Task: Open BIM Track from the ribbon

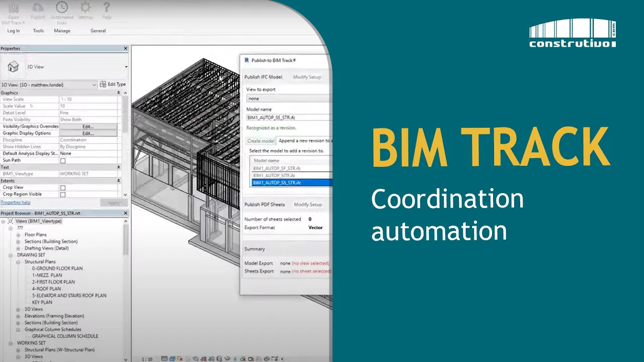Action: [x=14, y=13]
